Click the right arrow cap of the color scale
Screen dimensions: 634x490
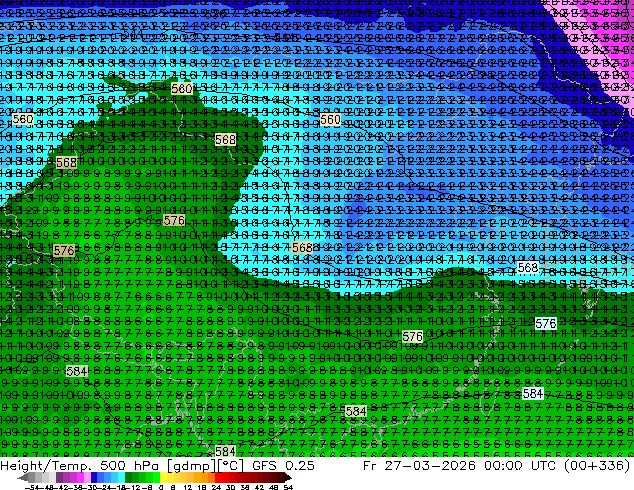click(x=288, y=478)
